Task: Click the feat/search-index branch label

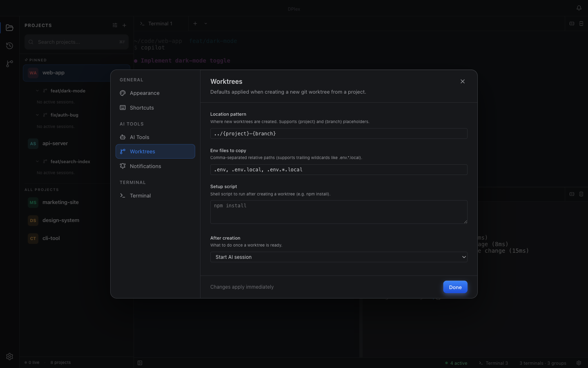Action: (x=70, y=162)
